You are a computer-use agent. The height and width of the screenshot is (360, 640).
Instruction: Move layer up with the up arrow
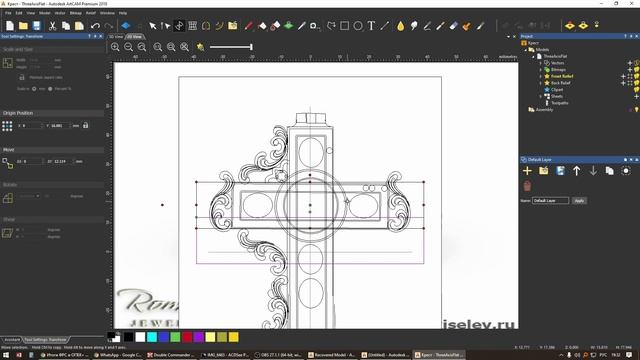point(576,171)
